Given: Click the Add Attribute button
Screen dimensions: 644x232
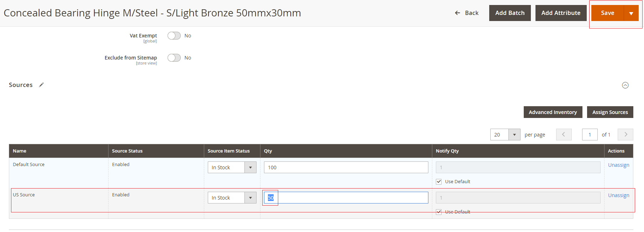Looking at the screenshot, I should (x=561, y=13).
